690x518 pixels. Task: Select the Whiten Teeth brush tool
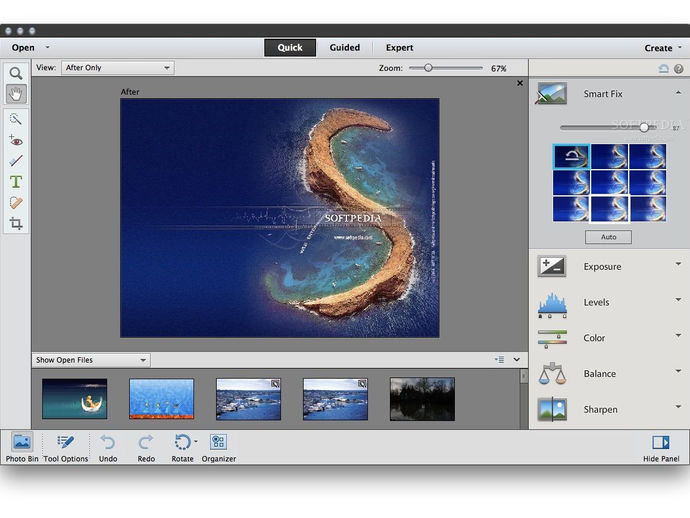pyautogui.click(x=16, y=161)
